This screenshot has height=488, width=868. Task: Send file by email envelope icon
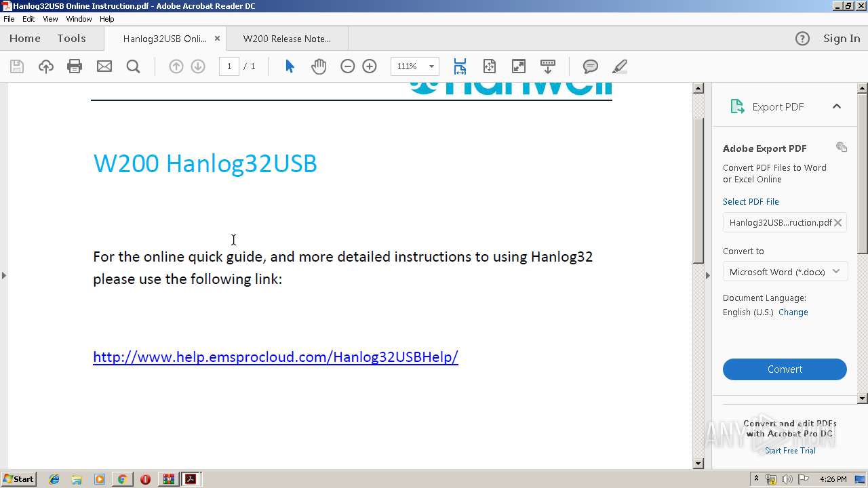pyautogui.click(x=104, y=66)
